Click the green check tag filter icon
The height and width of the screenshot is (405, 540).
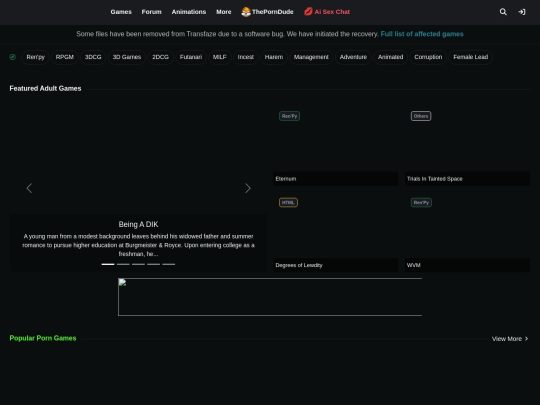click(x=13, y=57)
